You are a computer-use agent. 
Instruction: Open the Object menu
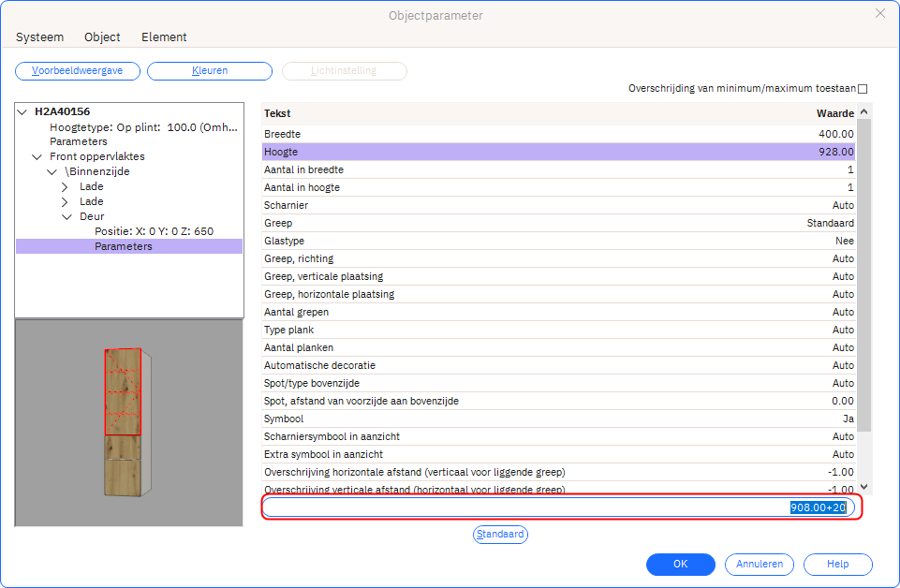[102, 37]
